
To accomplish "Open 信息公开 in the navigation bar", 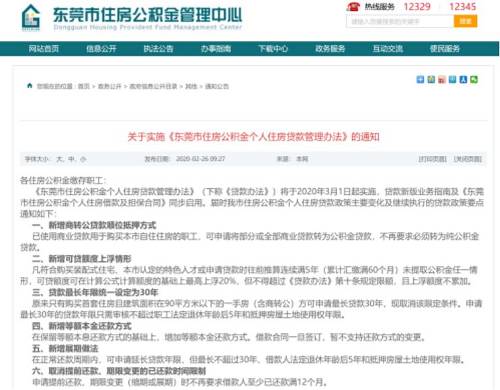I will (x=101, y=49).
